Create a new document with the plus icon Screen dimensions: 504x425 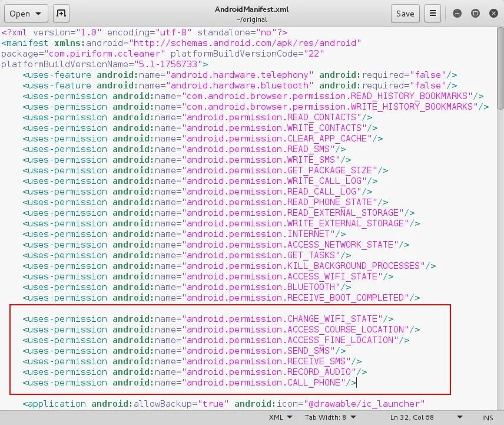60,14
